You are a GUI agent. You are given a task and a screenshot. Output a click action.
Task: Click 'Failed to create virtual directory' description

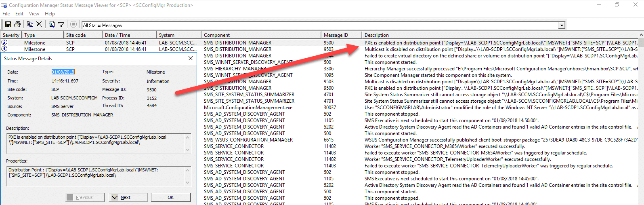[501, 56]
